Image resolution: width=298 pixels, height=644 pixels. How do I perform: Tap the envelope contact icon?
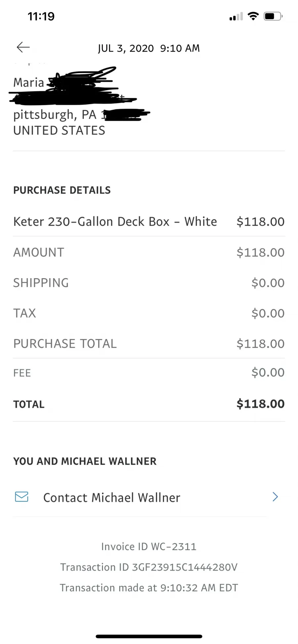click(x=22, y=497)
